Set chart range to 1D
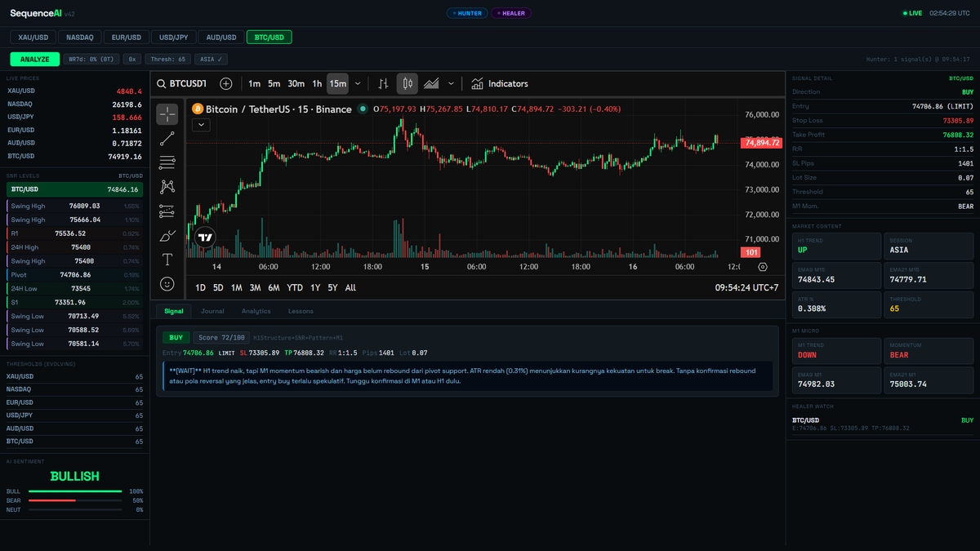The height and width of the screenshot is (551, 980). click(199, 287)
